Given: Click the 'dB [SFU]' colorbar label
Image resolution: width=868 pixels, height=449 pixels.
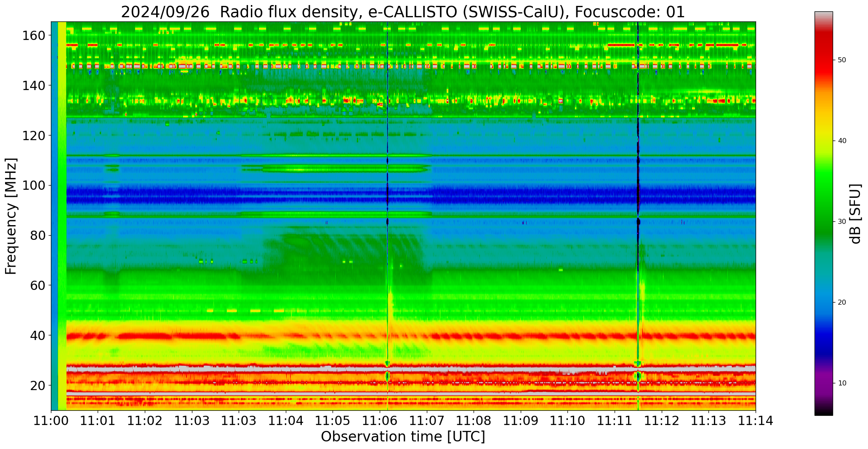Looking at the screenshot, I should (x=855, y=214).
